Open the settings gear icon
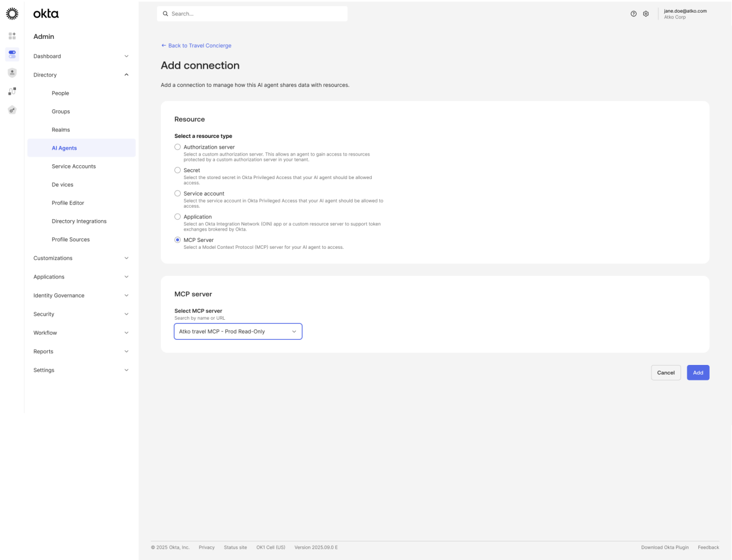Viewport: 732px width, 560px height. [646, 13]
